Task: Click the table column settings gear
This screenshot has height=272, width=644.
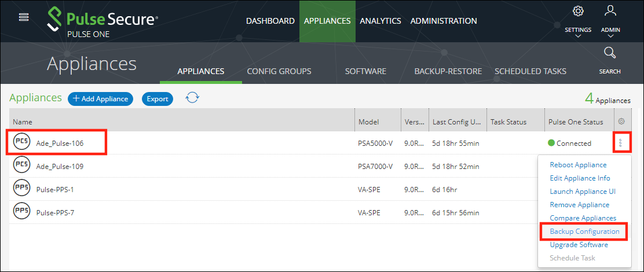Action: coord(621,122)
